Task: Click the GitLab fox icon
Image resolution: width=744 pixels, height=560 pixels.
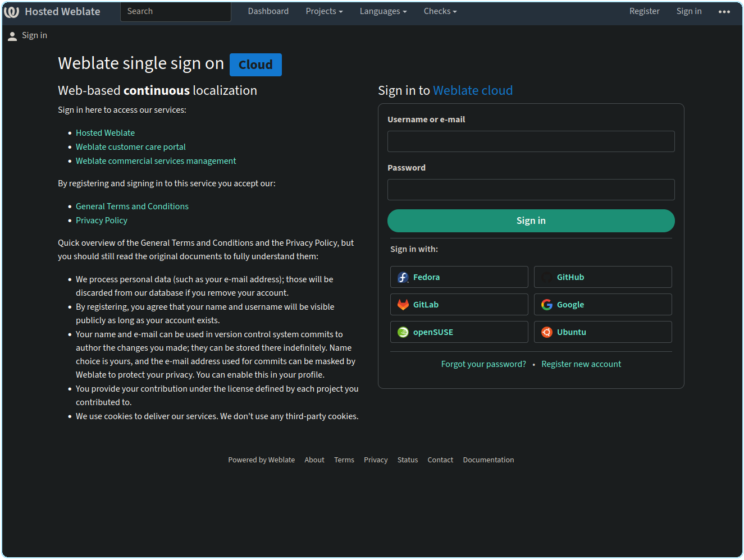Action: (403, 305)
